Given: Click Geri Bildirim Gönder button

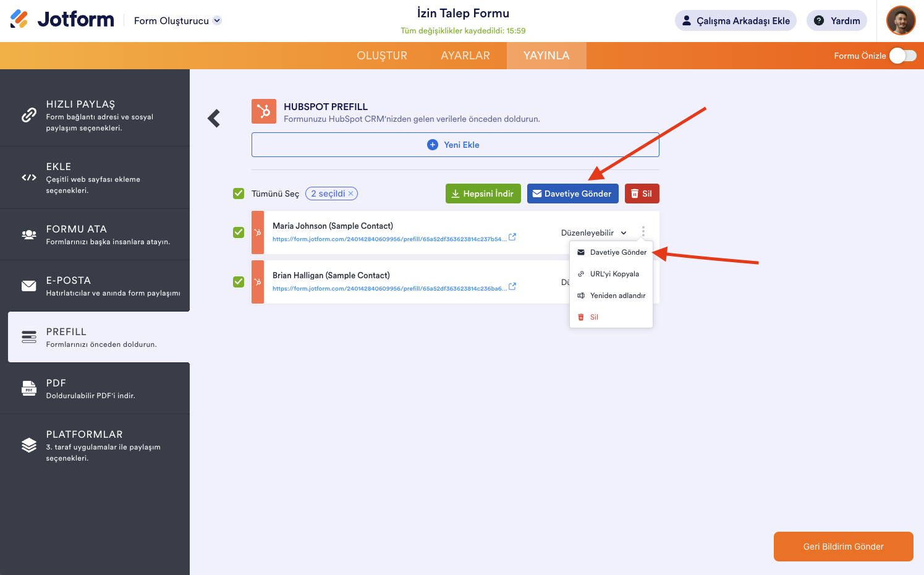Looking at the screenshot, I should point(844,547).
